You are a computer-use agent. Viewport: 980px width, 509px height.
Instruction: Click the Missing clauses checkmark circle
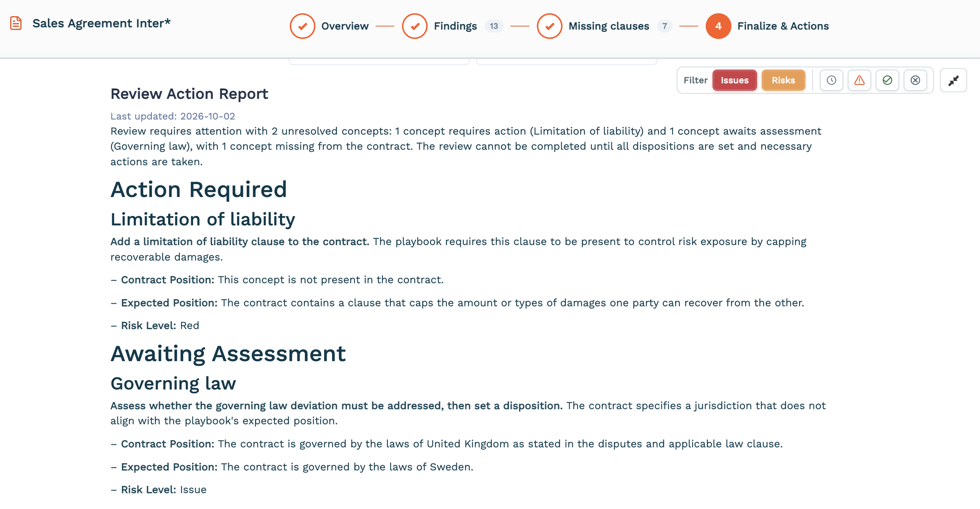549,26
